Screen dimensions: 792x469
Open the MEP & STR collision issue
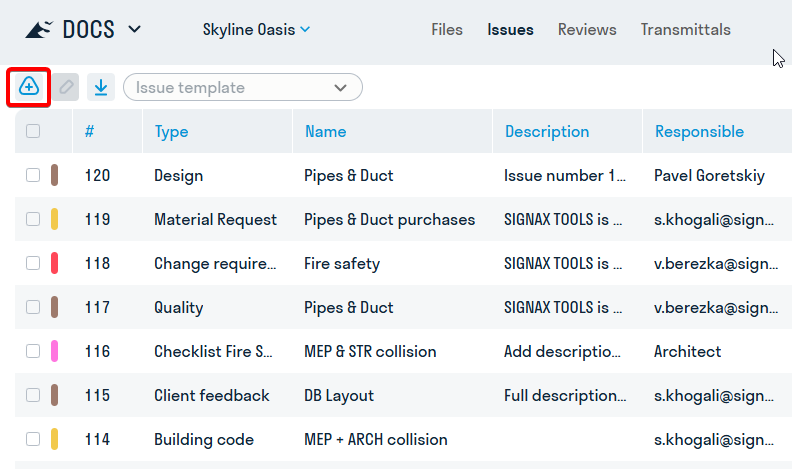(x=370, y=351)
